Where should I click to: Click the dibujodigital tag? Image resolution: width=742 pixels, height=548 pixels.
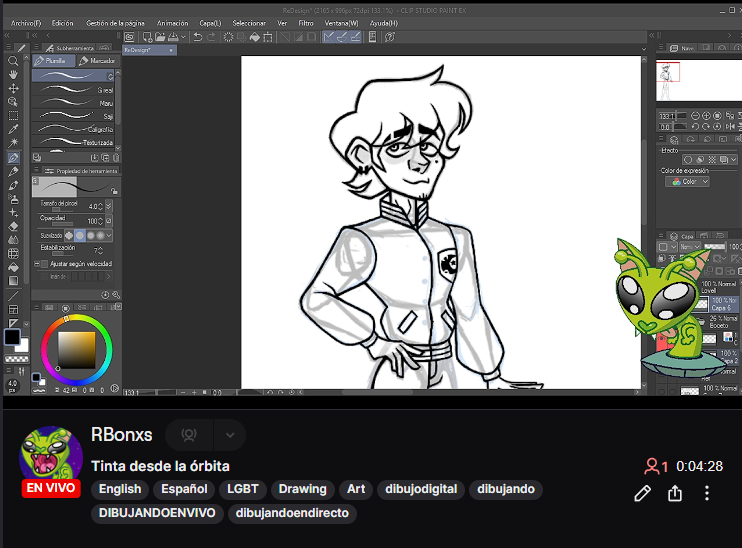(421, 489)
